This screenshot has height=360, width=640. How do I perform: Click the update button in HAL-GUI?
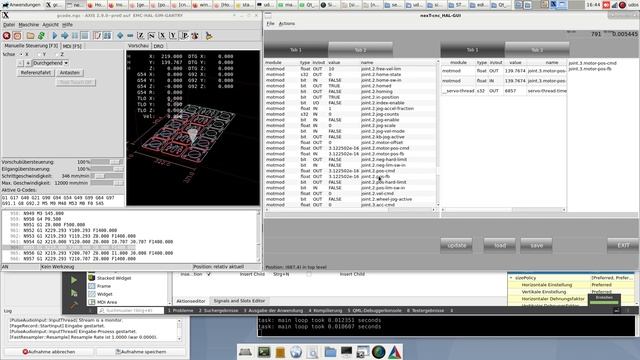point(456,245)
